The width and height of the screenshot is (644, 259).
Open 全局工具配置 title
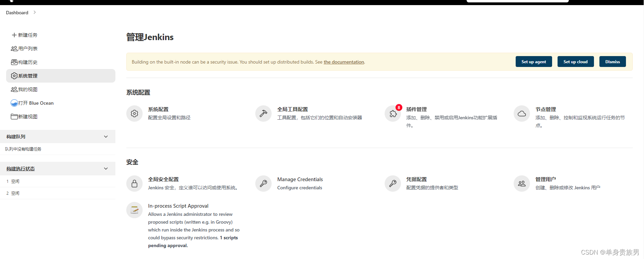(x=292, y=109)
